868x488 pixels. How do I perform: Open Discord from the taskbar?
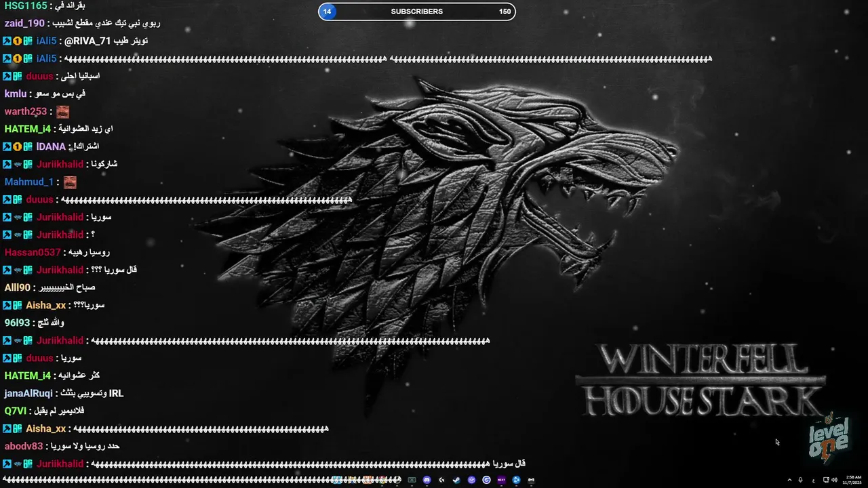click(427, 480)
